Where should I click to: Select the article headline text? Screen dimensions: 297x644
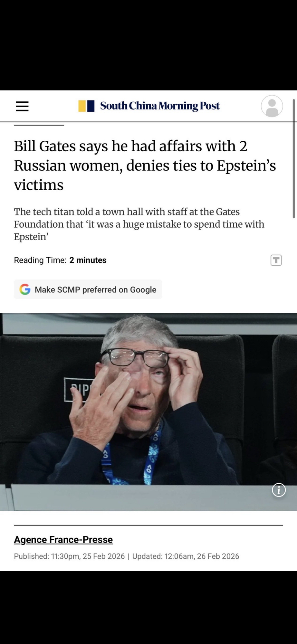click(145, 166)
